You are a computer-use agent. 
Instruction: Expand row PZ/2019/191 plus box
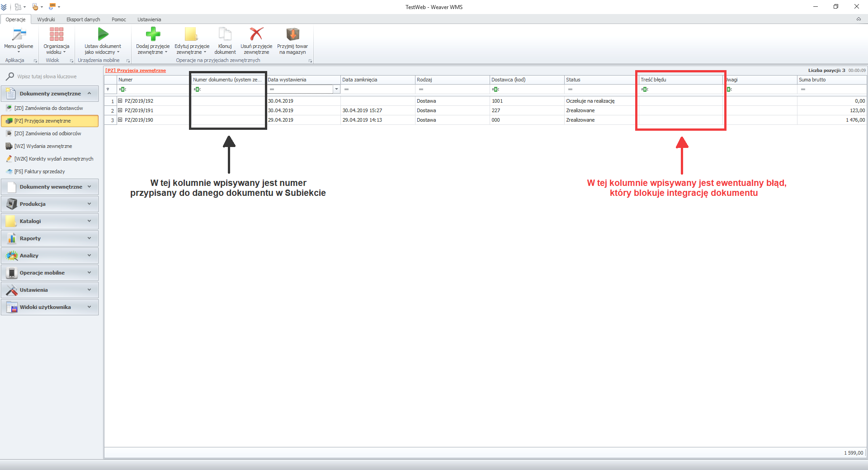120,110
